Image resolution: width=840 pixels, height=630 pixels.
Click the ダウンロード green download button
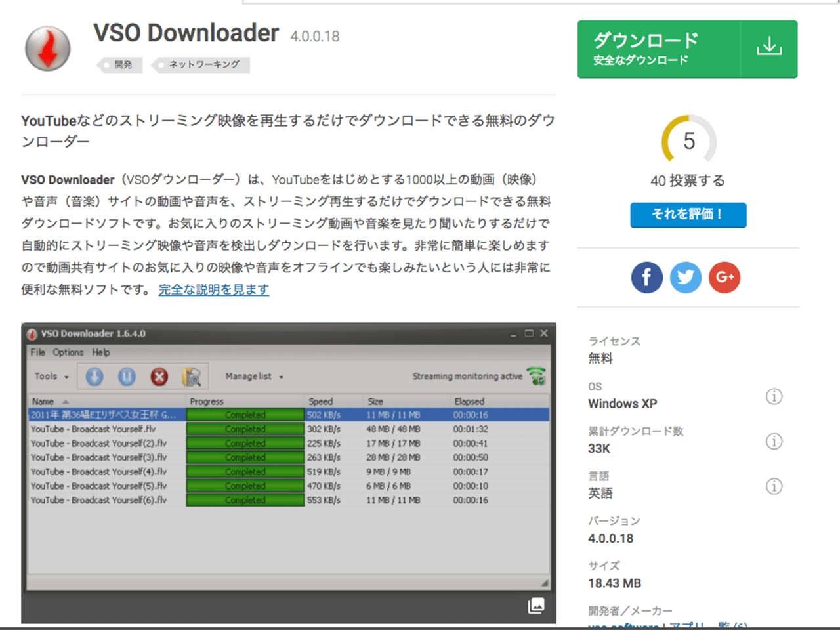click(x=688, y=49)
